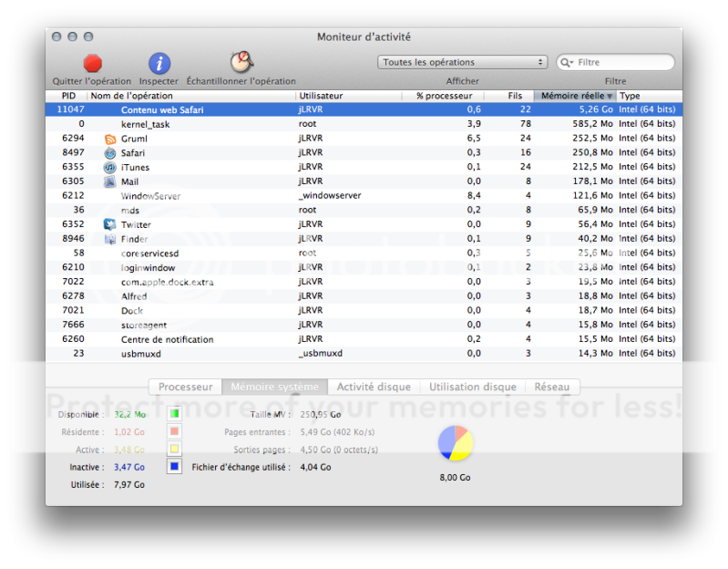Image resolution: width=728 pixels, height=569 pixels.
Task: Select the coreservicesd process row
Action: click(364, 253)
